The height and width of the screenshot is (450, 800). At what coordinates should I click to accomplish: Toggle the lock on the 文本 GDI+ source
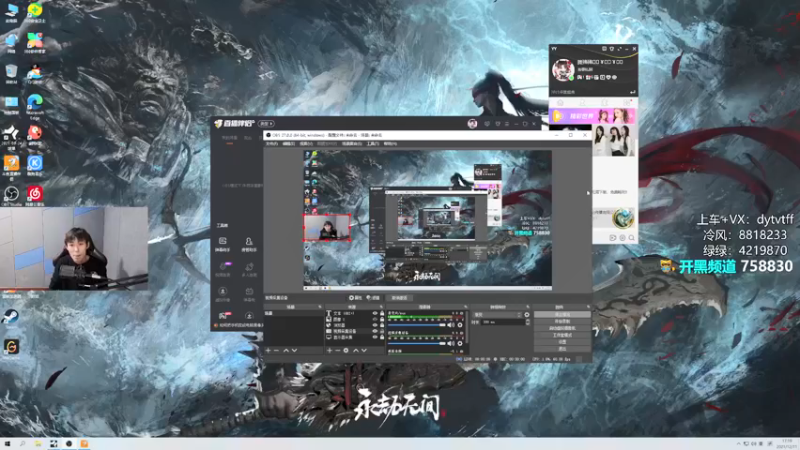click(382, 313)
